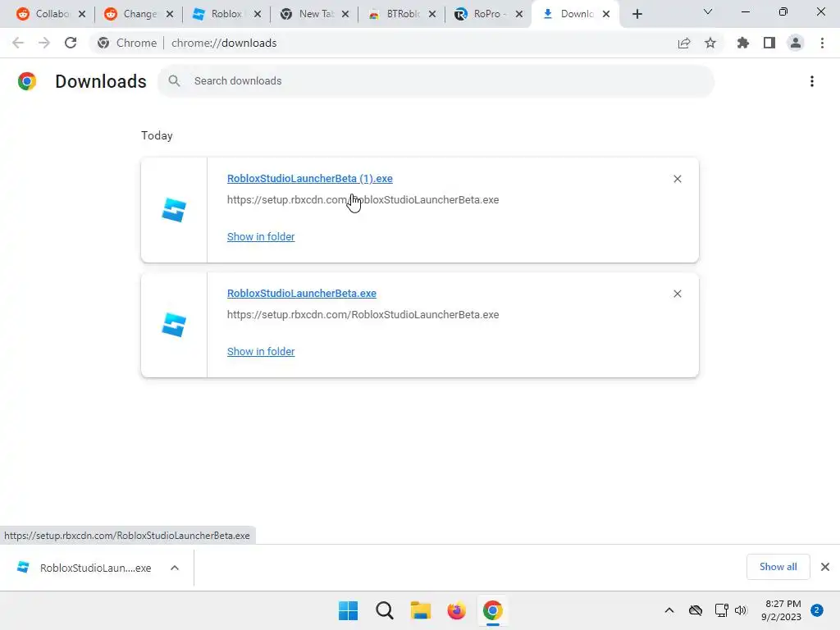Close the Downloads tab
Image resolution: width=840 pixels, height=630 pixels.
(606, 14)
